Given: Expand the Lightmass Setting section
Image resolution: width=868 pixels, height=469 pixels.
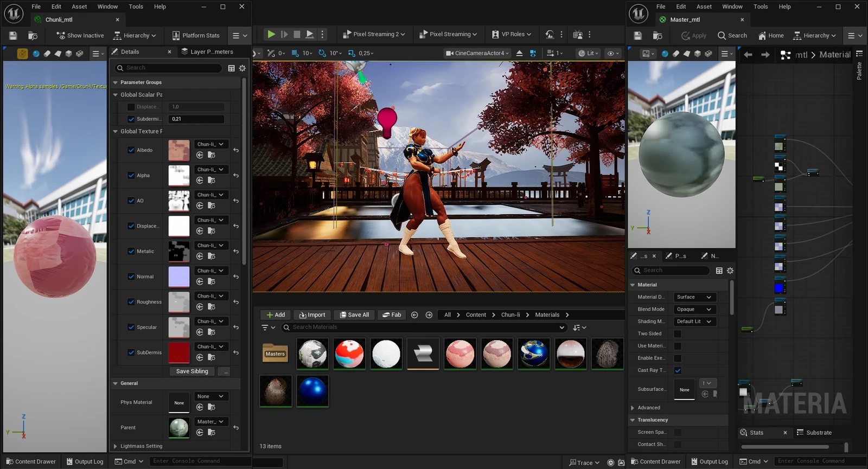Looking at the screenshot, I should [115, 446].
